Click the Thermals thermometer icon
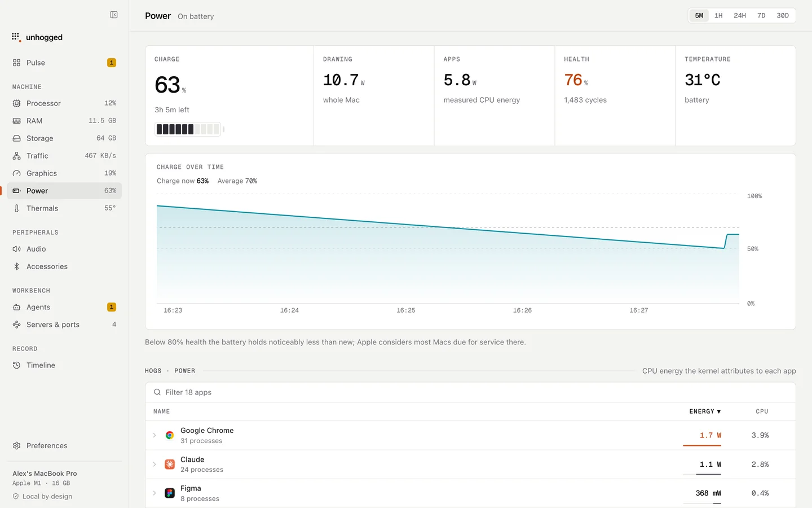Viewport: 812px width, 508px height. pyautogui.click(x=16, y=208)
